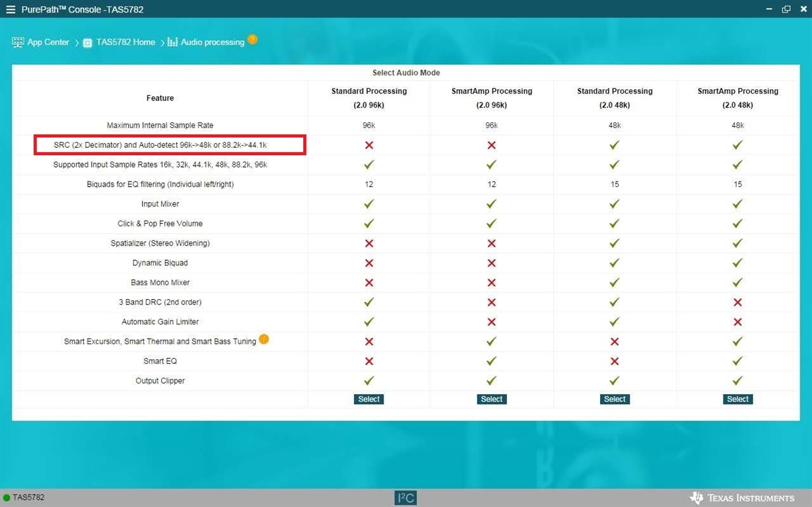Click the Texas Instruments logo
Viewport: 812px width, 507px height.
pyautogui.click(x=741, y=498)
